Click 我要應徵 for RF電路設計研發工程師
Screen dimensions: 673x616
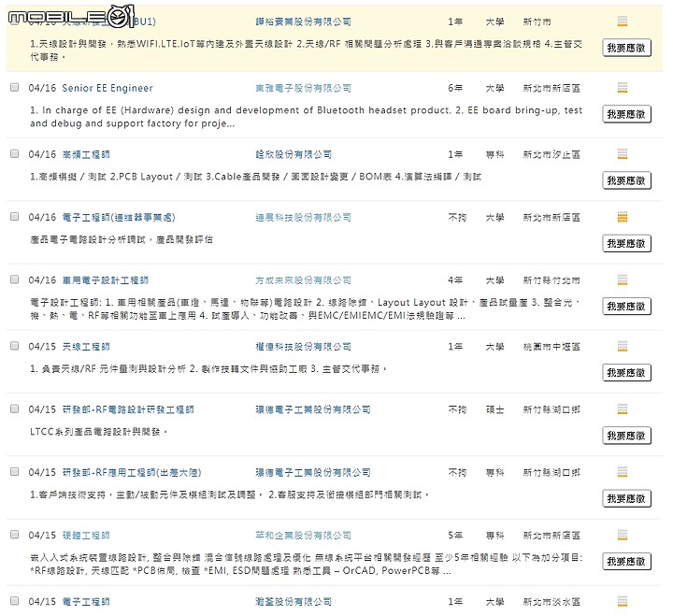(x=626, y=436)
